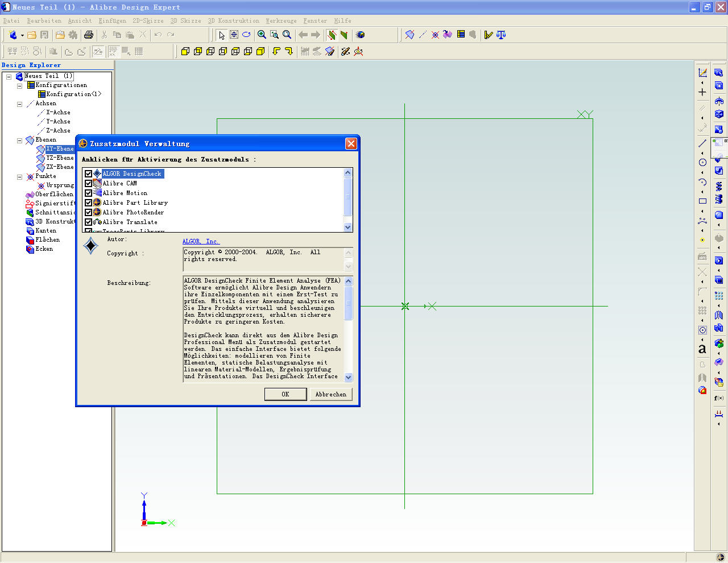Click the activate 2D sketch icon

(x=702, y=73)
